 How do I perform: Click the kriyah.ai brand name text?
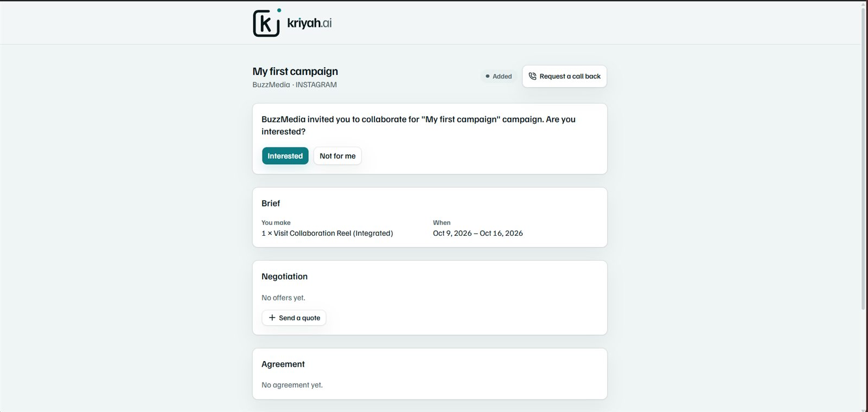point(309,23)
